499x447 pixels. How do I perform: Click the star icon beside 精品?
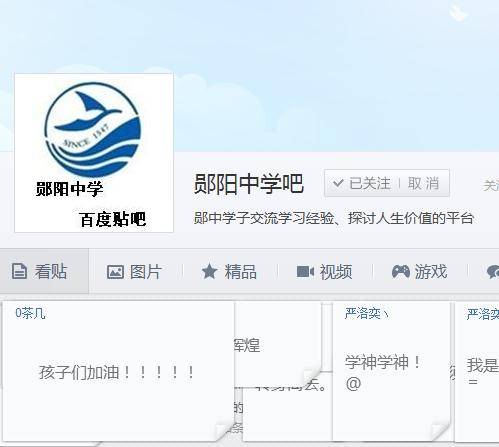pos(209,271)
